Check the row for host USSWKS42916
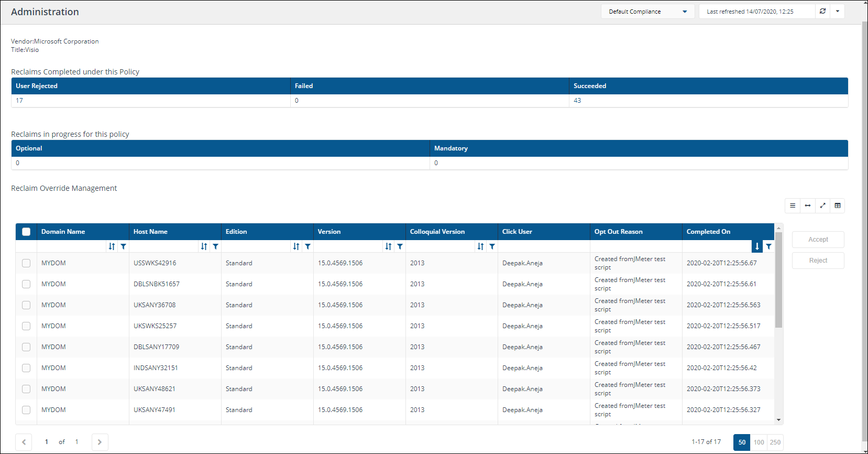868x454 pixels. pos(26,263)
